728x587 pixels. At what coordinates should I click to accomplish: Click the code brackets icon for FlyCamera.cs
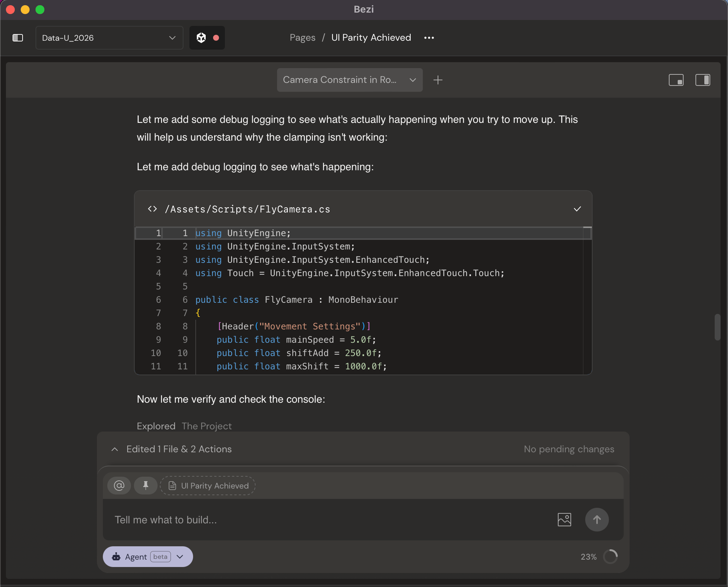pos(152,209)
